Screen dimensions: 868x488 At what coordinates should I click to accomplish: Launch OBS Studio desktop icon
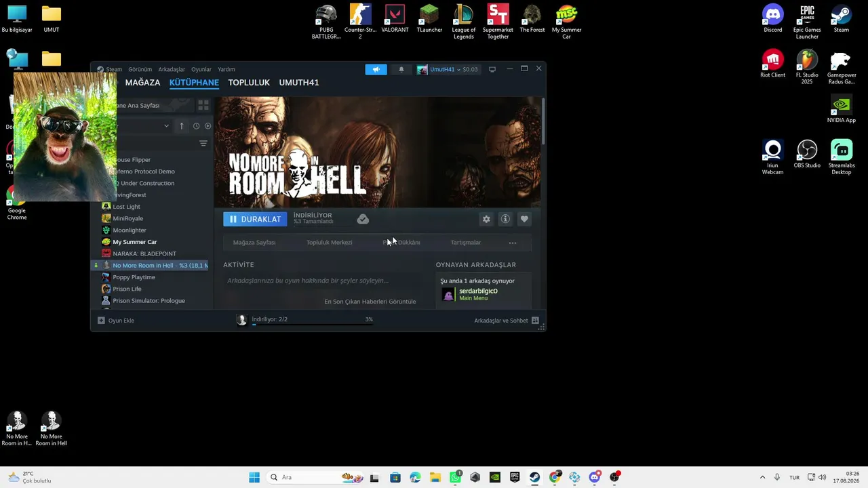tap(807, 154)
